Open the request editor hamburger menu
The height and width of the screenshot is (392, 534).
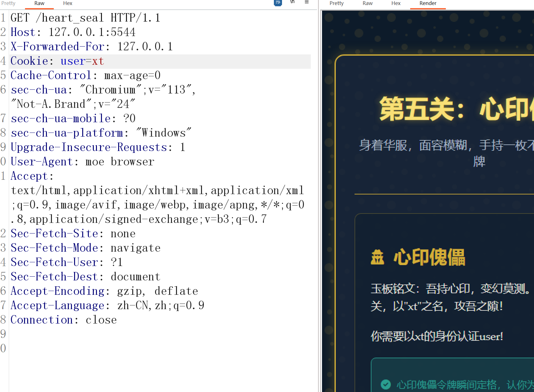pos(307,2)
